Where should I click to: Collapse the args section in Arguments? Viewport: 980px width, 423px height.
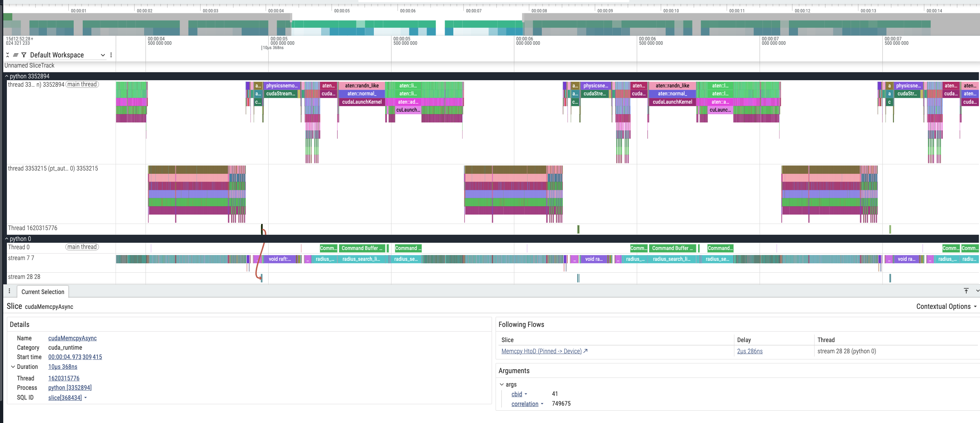point(501,385)
